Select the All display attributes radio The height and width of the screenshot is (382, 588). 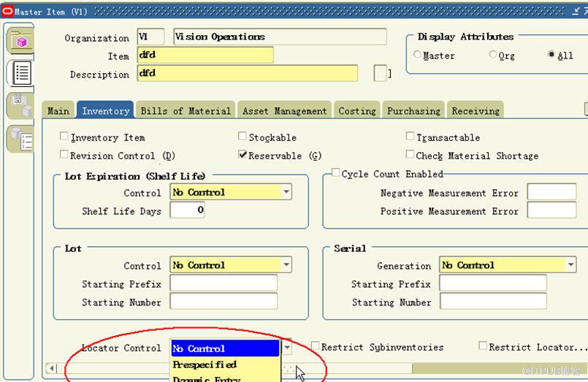[551, 54]
